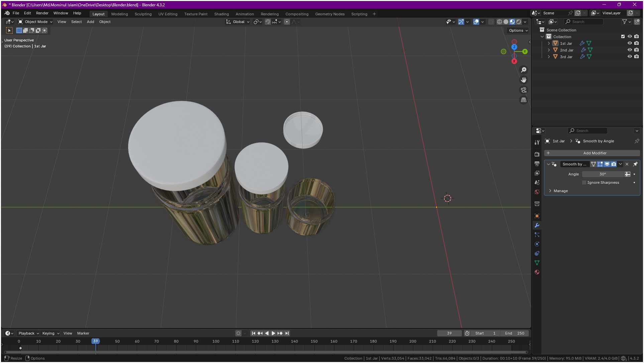This screenshot has height=363, width=644.
Task: Switch to the Modeling workspace tab
Action: point(119,14)
